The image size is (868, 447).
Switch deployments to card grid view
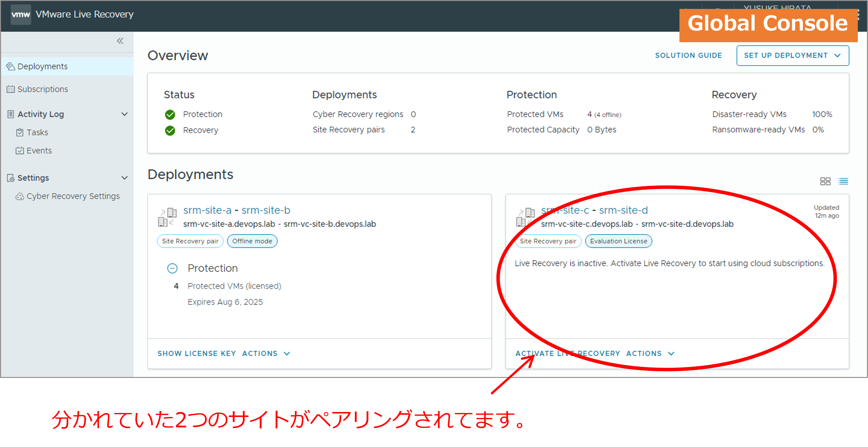click(825, 181)
